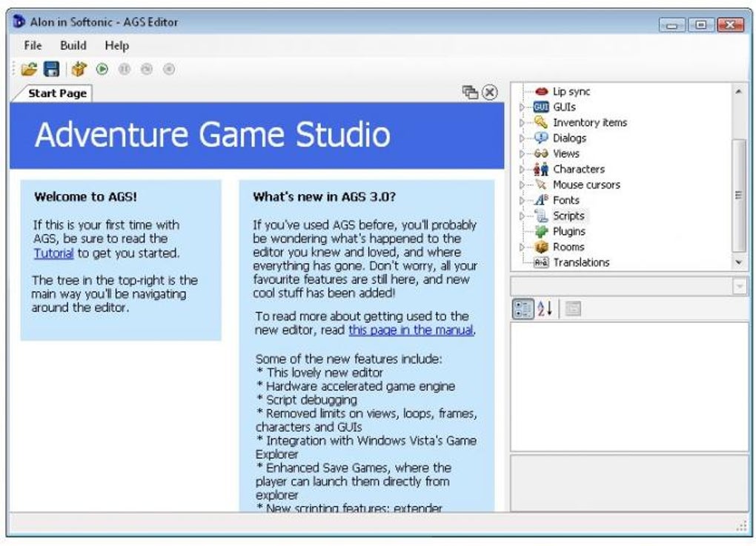Switch property grid to Categorized view
The height and width of the screenshot is (546, 756).
pyautogui.click(x=523, y=309)
